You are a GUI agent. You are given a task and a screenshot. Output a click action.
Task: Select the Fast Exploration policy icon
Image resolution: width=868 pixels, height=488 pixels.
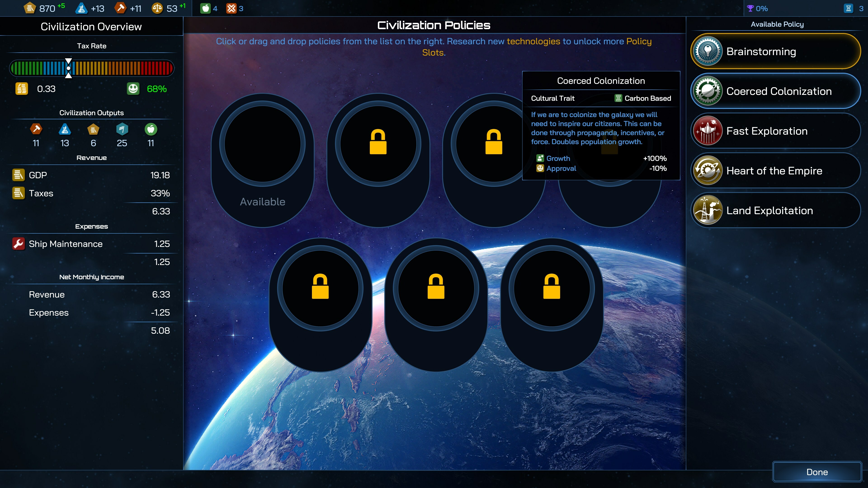coord(708,131)
